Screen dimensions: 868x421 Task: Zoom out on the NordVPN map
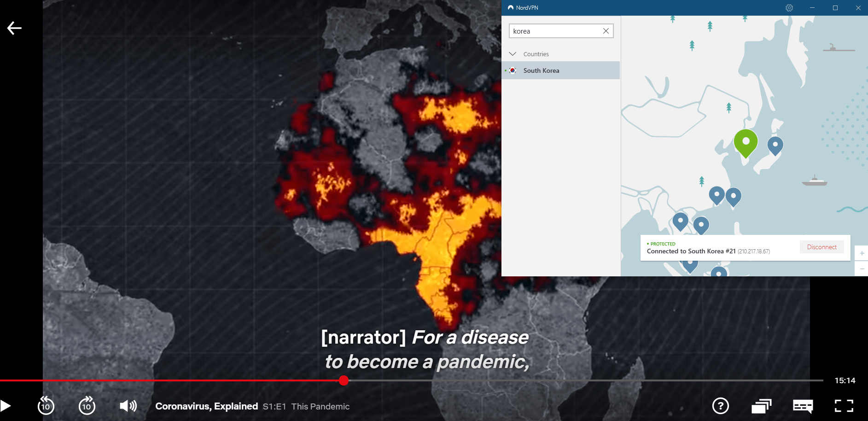click(862, 269)
